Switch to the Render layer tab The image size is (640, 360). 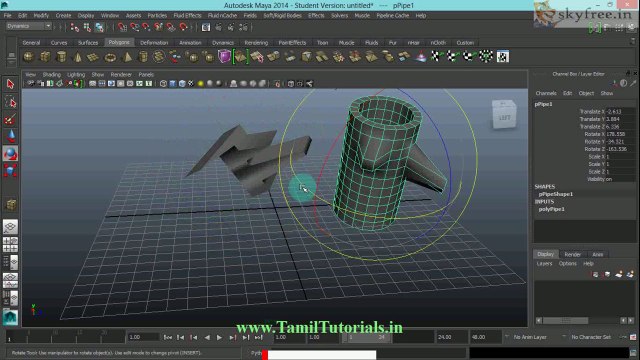pos(573,254)
